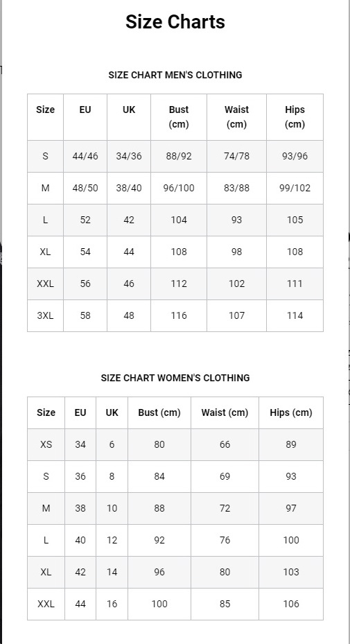Screen dimensions: 350x644
Task: Click the men's 3XL size cell
Action: coord(45,315)
